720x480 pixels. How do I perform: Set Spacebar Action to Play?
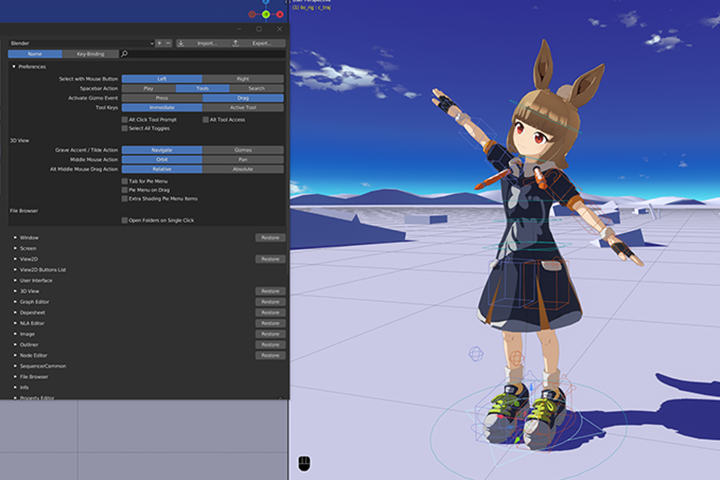click(x=148, y=88)
